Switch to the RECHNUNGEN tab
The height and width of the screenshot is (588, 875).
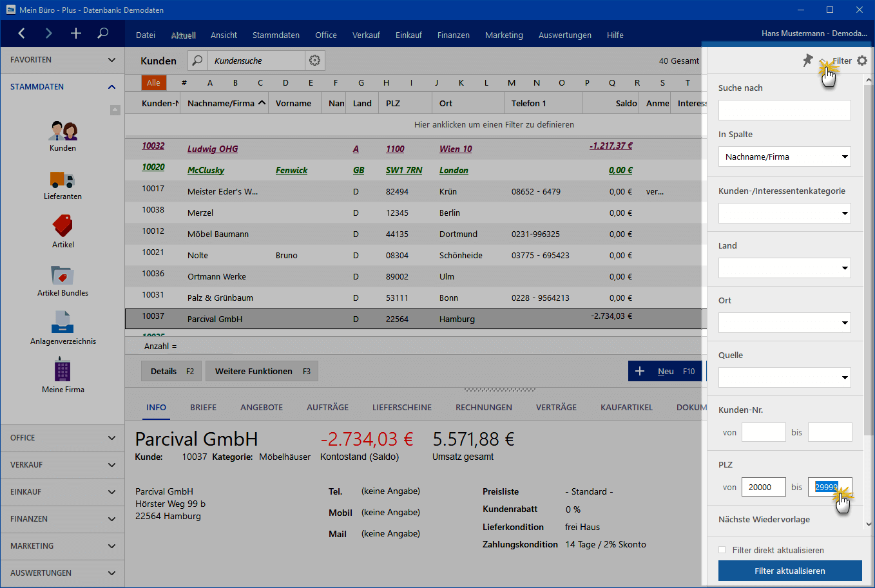pyautogui.click(x=483, y=408)
